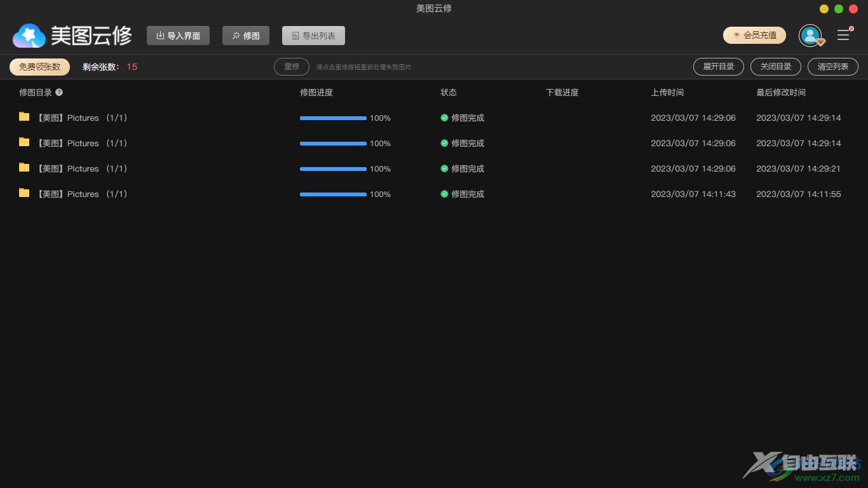The height and width of the screenshot is (488, 868).
Task: Click progress bar in row uploaded 14:11:43
Action: pos(333,194)
